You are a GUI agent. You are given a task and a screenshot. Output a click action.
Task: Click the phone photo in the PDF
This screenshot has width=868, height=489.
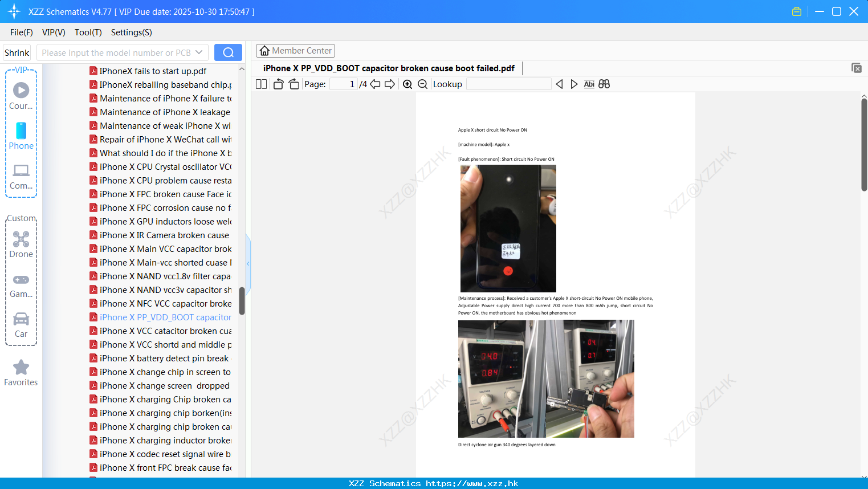click(x=508, y=229)
